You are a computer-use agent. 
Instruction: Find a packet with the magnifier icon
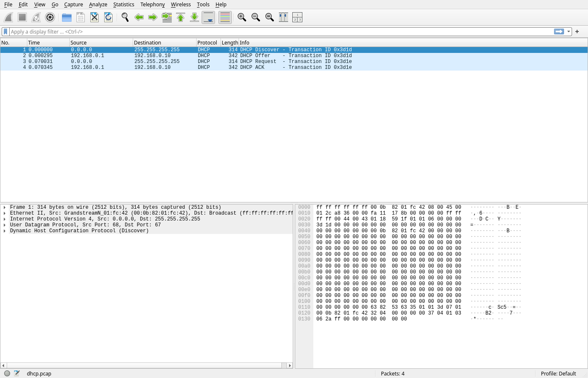pos(125,17)
